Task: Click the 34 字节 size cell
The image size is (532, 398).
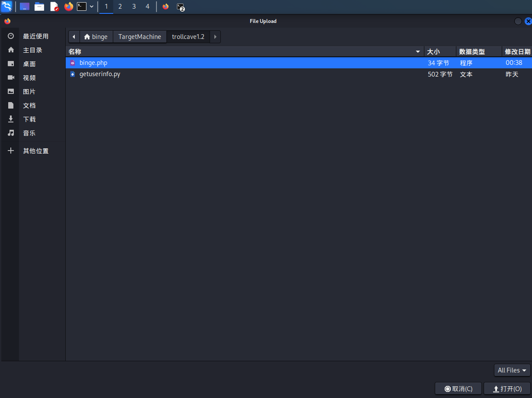Action: click(438, 63)
